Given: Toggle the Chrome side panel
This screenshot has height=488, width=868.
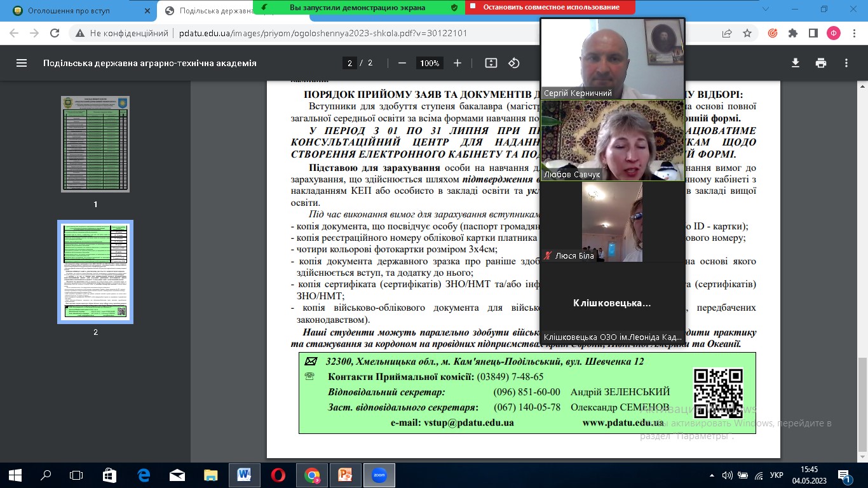Looking at the screenshot, I should [813, 33].
